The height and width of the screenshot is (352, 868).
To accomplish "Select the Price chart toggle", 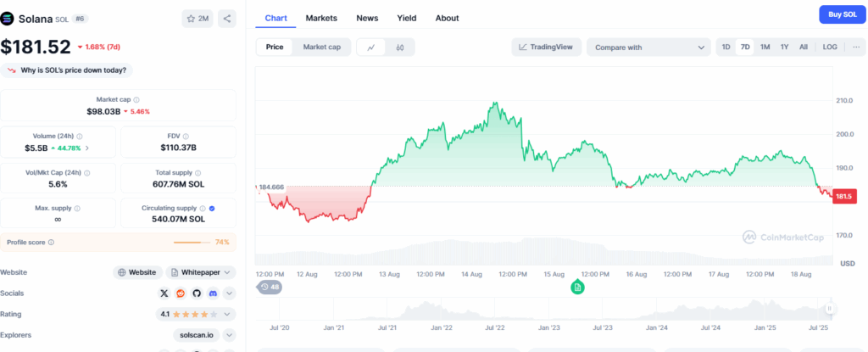I will point(275,47).
